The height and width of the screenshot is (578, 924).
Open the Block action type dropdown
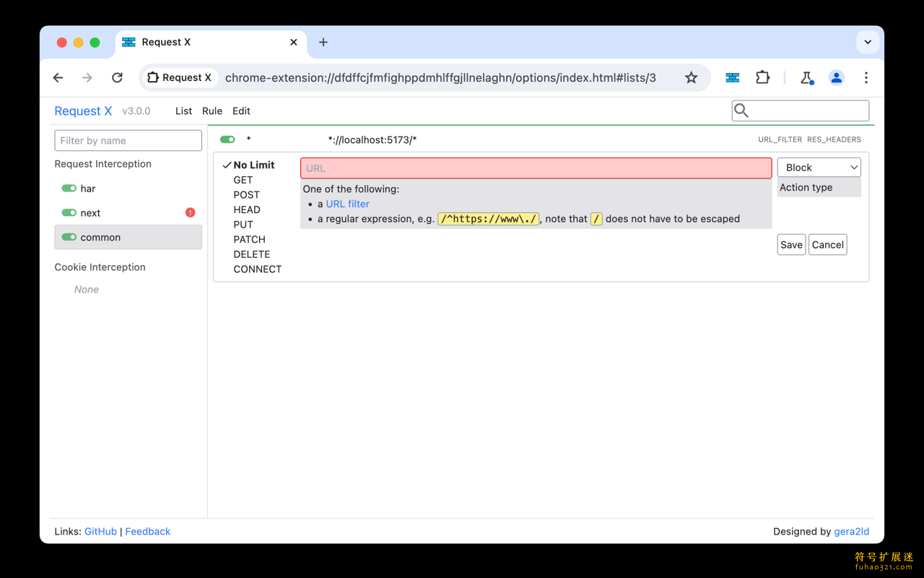tap(819, 167)
